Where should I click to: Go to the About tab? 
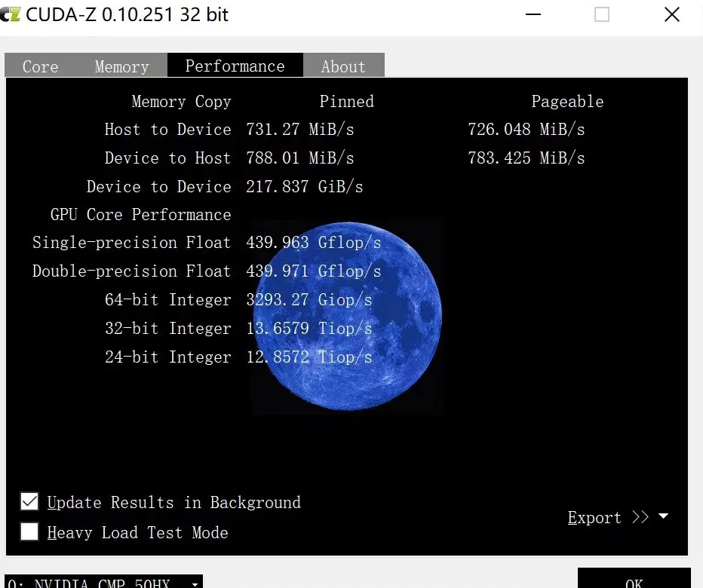[x=343, y=66]
